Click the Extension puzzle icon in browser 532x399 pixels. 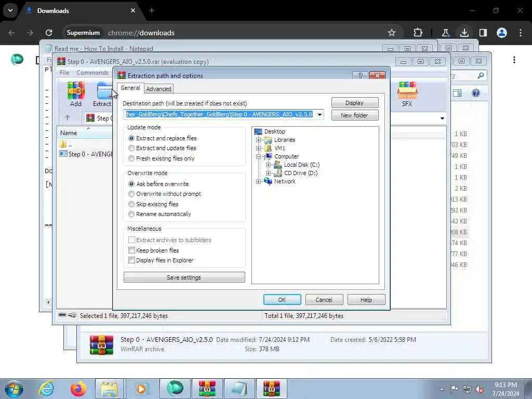[x=418, y=33]
